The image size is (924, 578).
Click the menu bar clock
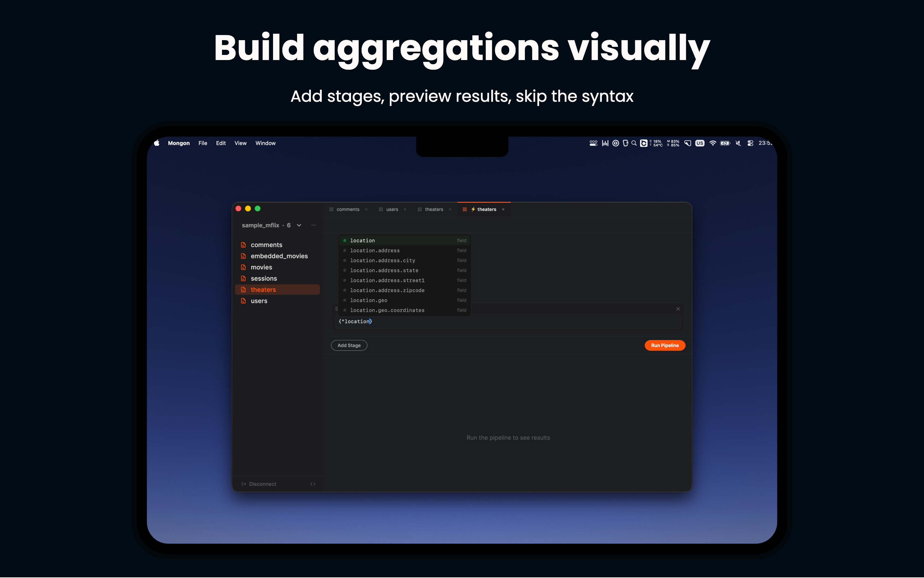click(x=765, y=143)
